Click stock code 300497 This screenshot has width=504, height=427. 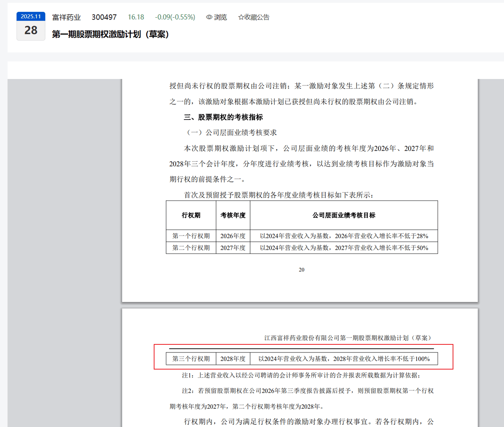(x=104, y=17)
